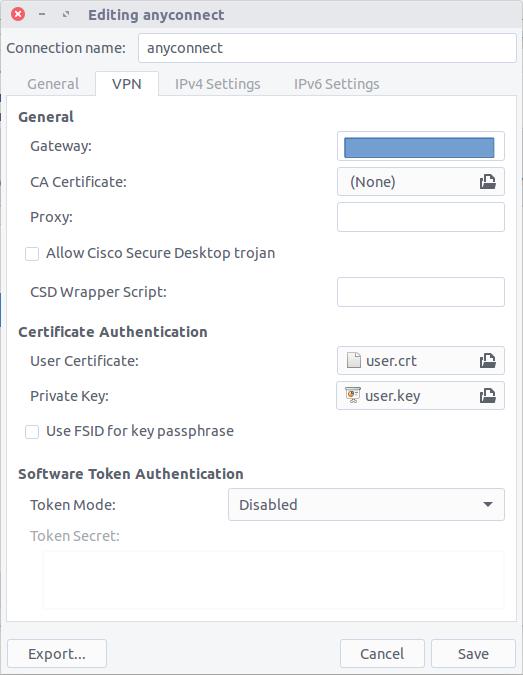Click the User Certificate file browse icon
Image resolution: width=523 pixels, height=675 pixels.
487,361
